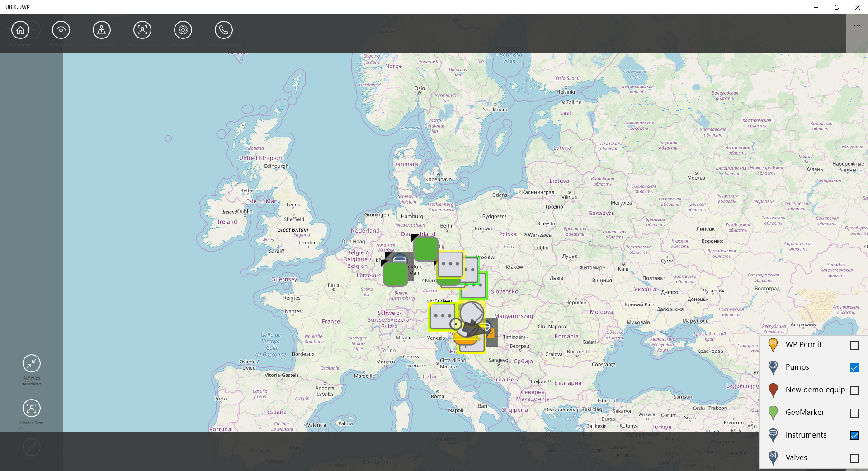Screen dimensions: 868x471
Task: Open Einstellungen gear icon
Action: [x=183, y=30]
